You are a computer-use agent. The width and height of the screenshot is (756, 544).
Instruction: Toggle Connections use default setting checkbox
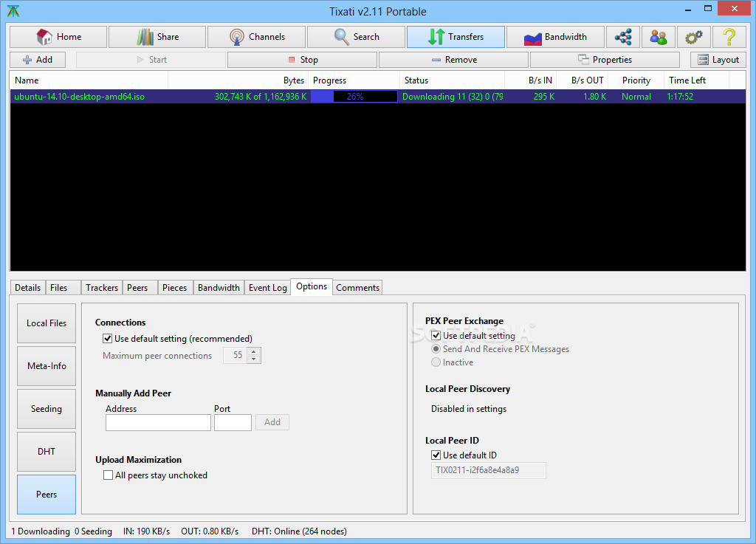108,339
